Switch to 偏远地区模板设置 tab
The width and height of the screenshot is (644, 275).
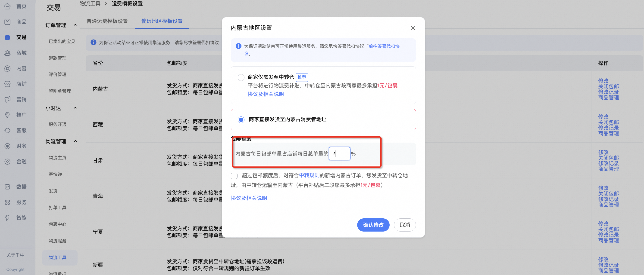tap(162, 21)
